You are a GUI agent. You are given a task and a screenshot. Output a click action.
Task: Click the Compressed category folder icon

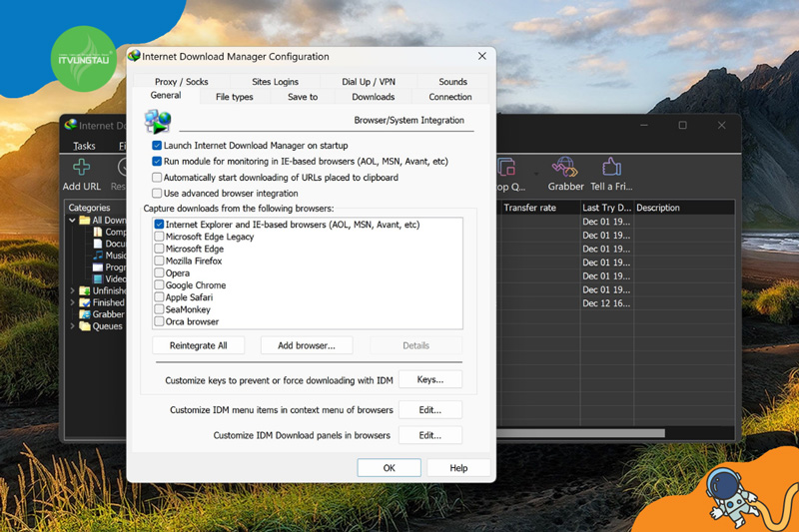click(98, 232)
